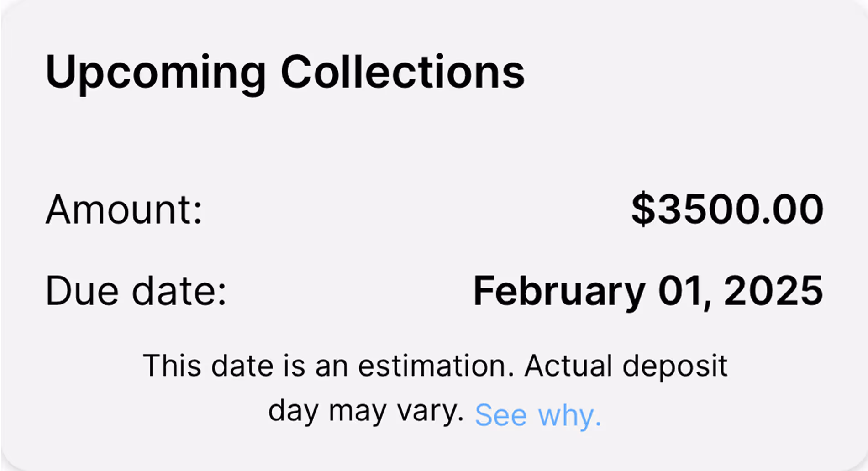Click the February 01, 2025 due date

coord(648,291)
